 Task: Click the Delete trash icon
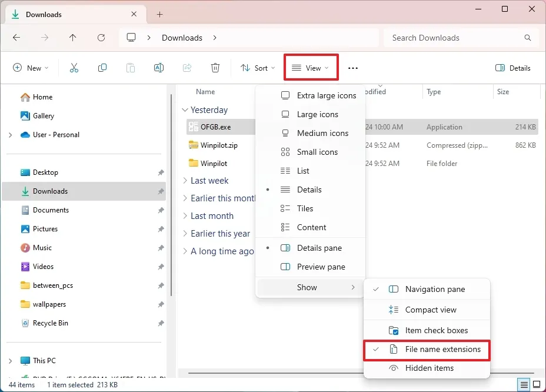[215, 68]
